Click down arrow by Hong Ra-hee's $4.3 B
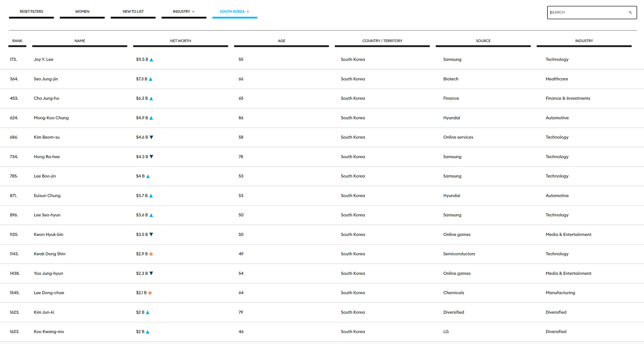 coord(151,157)
